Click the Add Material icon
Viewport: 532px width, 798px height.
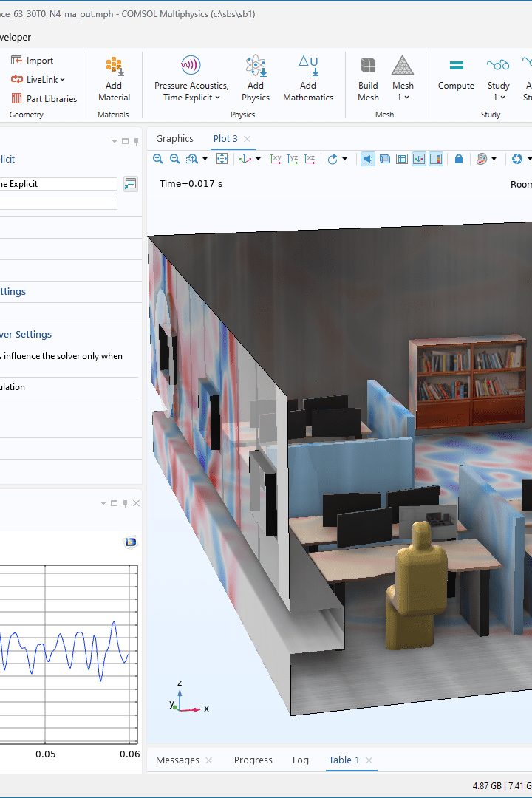pos(114,79)
